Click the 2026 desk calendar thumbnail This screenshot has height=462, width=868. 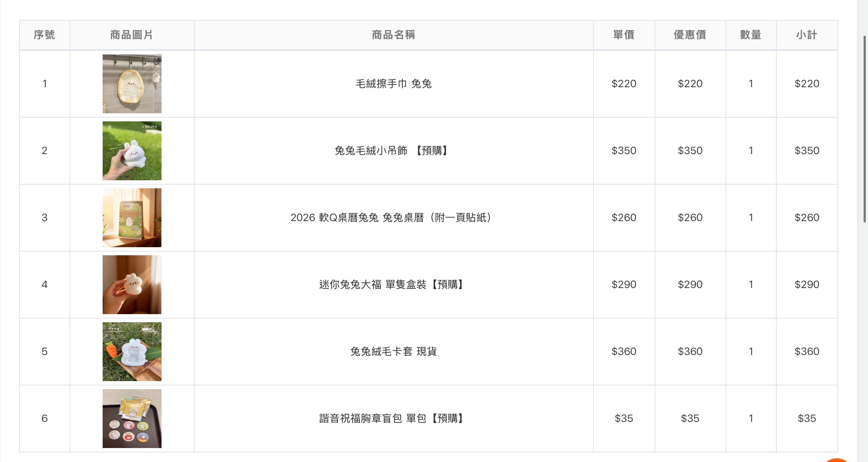(x=132, y=218)
